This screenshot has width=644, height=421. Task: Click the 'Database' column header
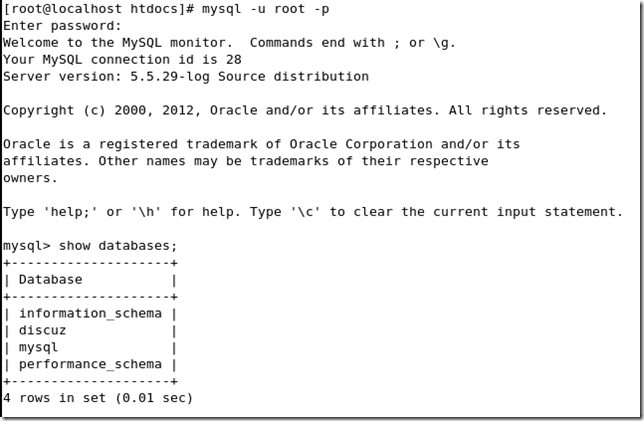(51, 279)
